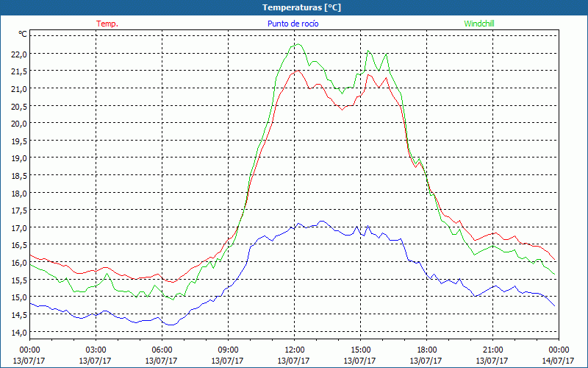Image resolution: width=588 pixels, height=368 pixels.
Task: Click the 12:00 time axis label
Action: [x=294, y=350]
